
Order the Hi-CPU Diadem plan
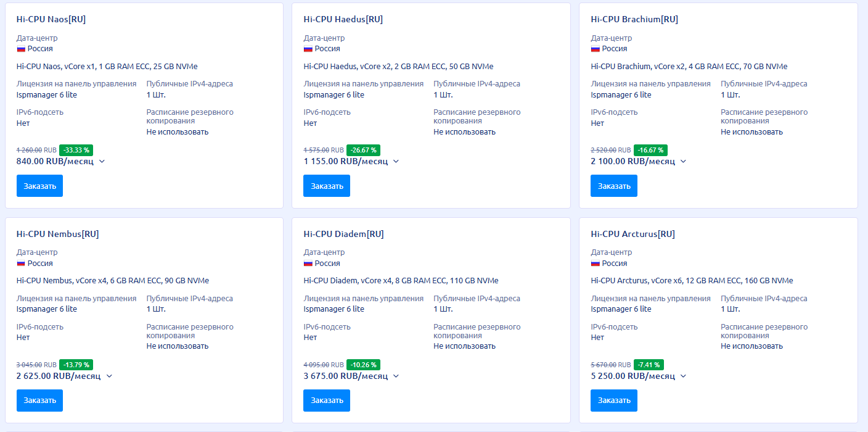pyautogui.click(x=327, y=400)
